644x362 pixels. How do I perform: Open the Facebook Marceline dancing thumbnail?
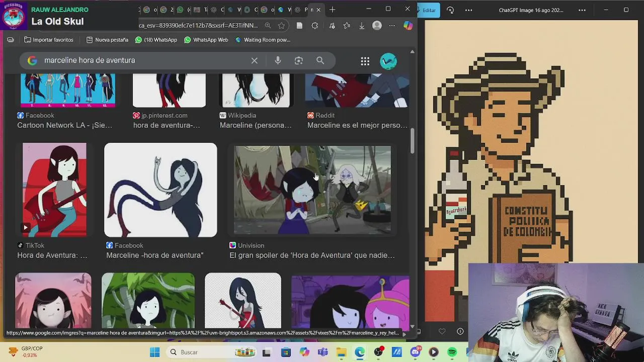(160, 190)
